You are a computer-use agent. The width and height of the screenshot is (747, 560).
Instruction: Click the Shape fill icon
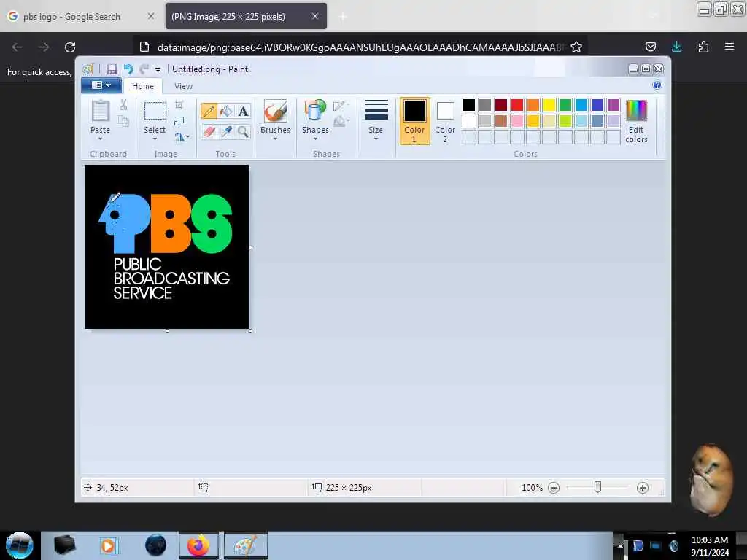(339, 122)
